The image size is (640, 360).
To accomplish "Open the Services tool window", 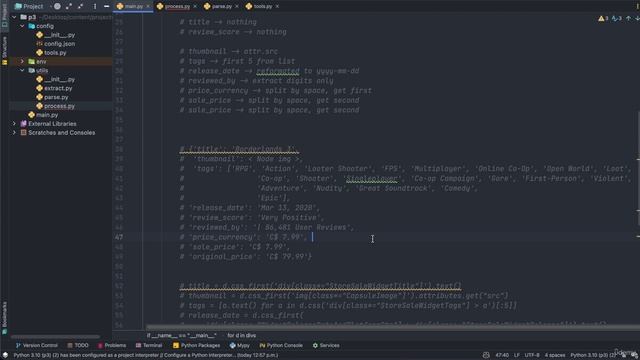I will pos(326,345).
